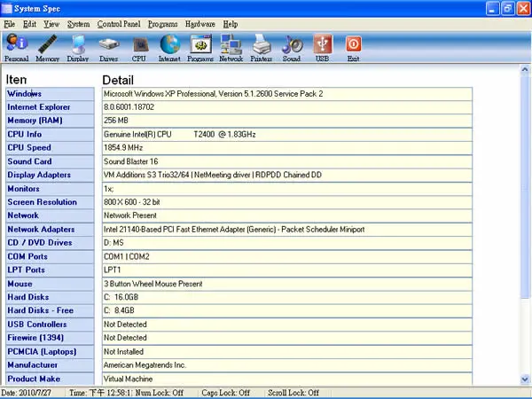Click the Manufacturer item button
This screenshot has width=532, height=399.
coord(51,365)
